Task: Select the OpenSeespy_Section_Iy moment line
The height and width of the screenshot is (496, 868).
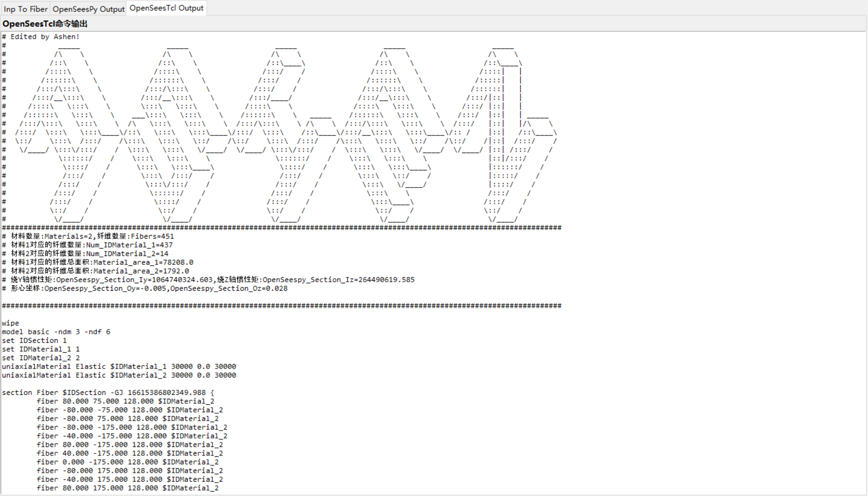Action: [208, 279]
